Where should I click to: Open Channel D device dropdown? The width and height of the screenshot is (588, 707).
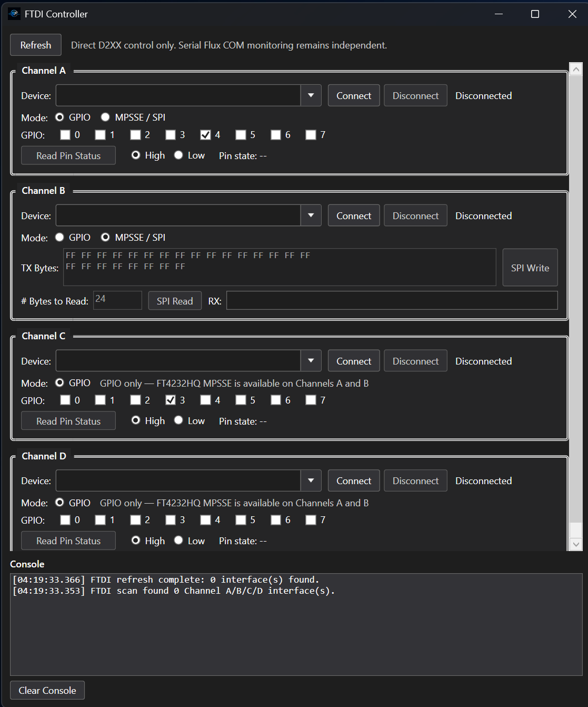point(311,480)
